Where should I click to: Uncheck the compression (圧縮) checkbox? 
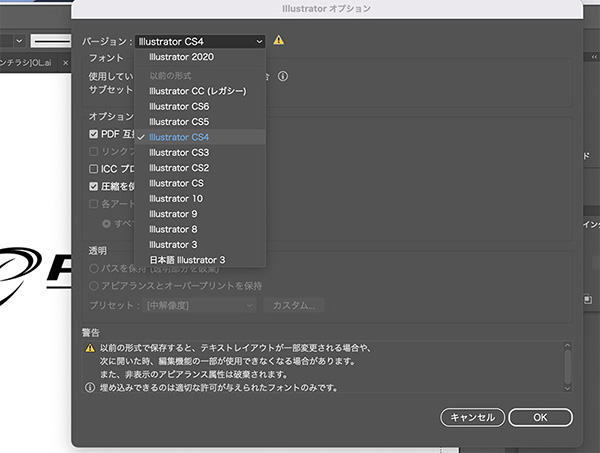pos(94,186)
